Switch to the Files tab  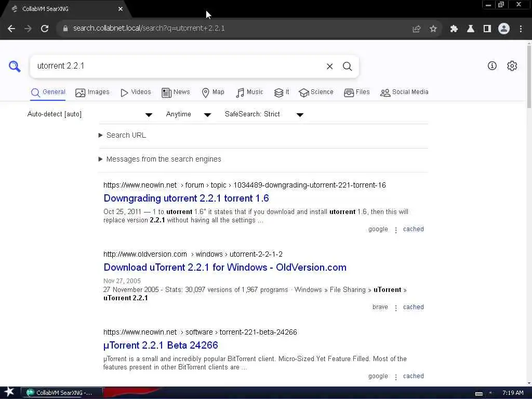coord(356,92)
